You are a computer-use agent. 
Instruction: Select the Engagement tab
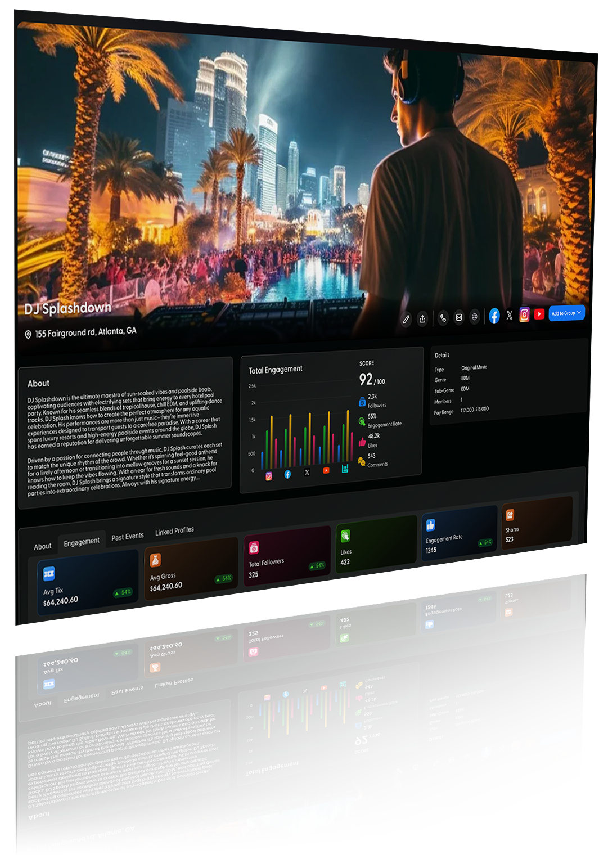pos(82,542)
